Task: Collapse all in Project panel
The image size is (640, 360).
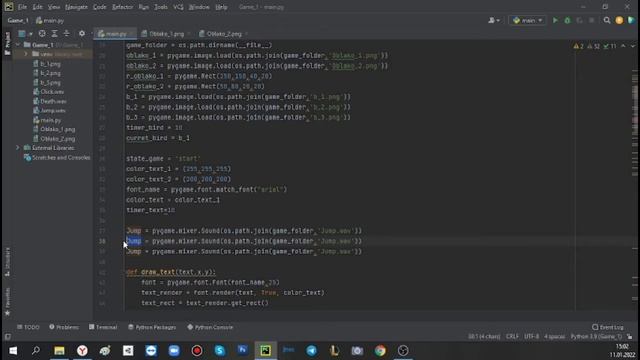Action: coord(67,33)
